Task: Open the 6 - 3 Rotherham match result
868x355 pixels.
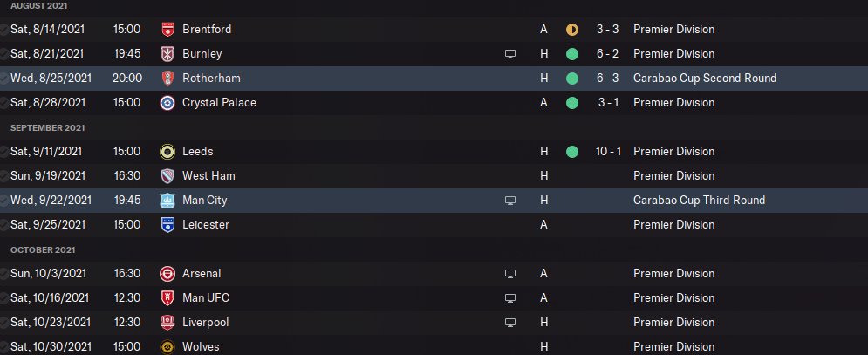Action: (608, 79)
